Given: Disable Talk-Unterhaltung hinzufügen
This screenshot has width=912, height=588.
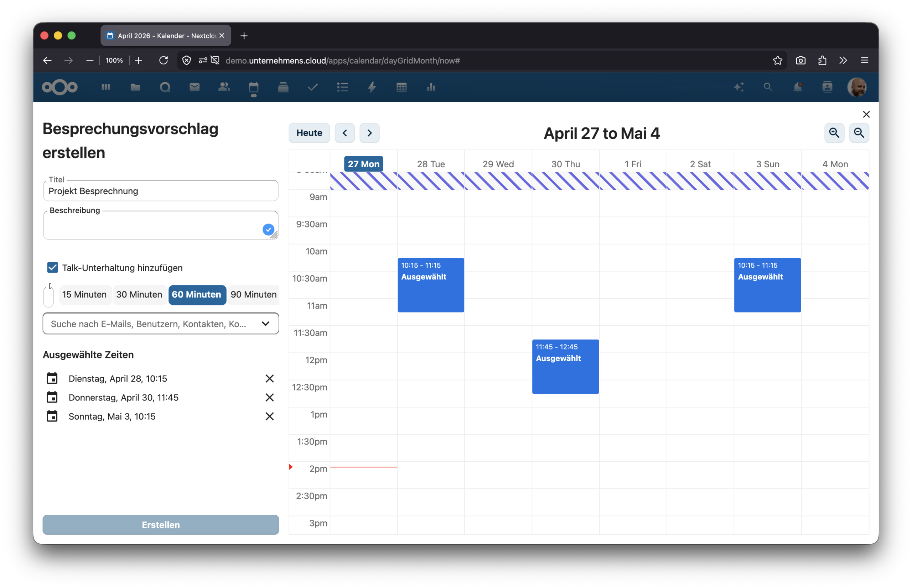Looking at the screenshot, I should (52, 267).
